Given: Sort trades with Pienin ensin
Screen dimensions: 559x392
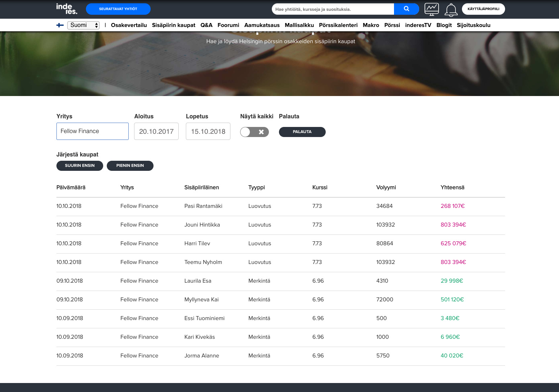Looking at the screenshot, I should pos(130,166).
